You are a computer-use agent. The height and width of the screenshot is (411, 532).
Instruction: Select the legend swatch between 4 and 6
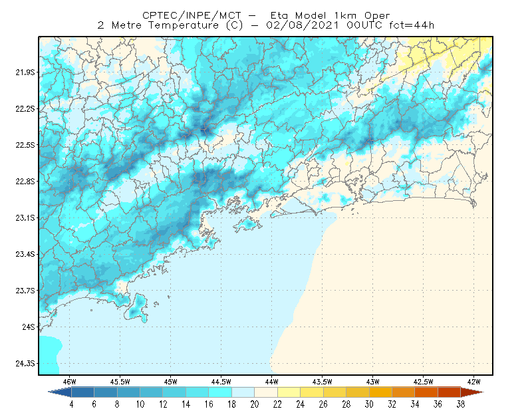point(82,392)
